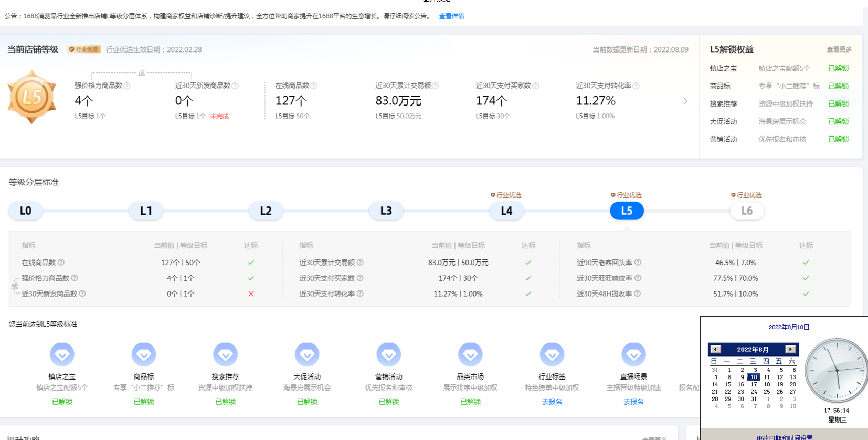Select the L4 level tab
Viewport: 868px width, 440px height.
tap(506, 211)
